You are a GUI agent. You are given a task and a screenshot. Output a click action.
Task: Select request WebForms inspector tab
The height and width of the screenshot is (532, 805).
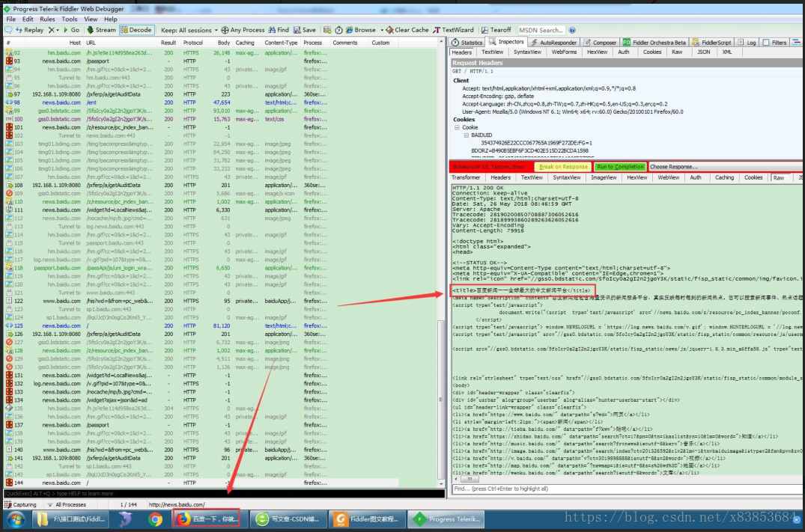(564, 52)
